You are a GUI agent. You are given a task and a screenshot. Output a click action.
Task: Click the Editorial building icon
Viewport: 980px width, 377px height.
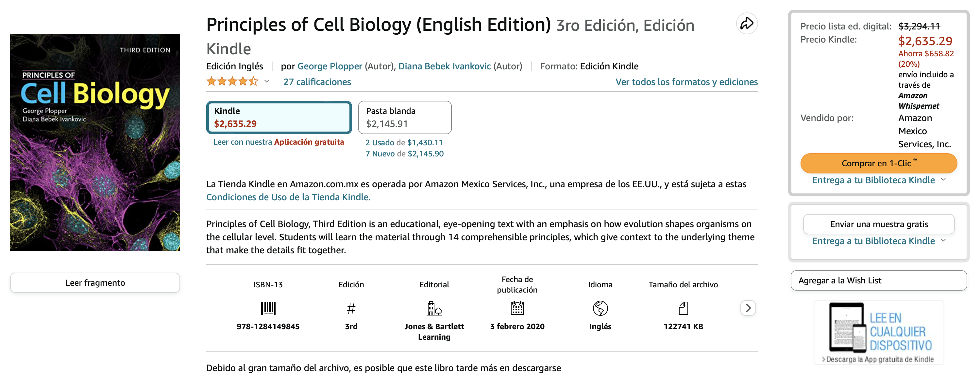point(434,308)
